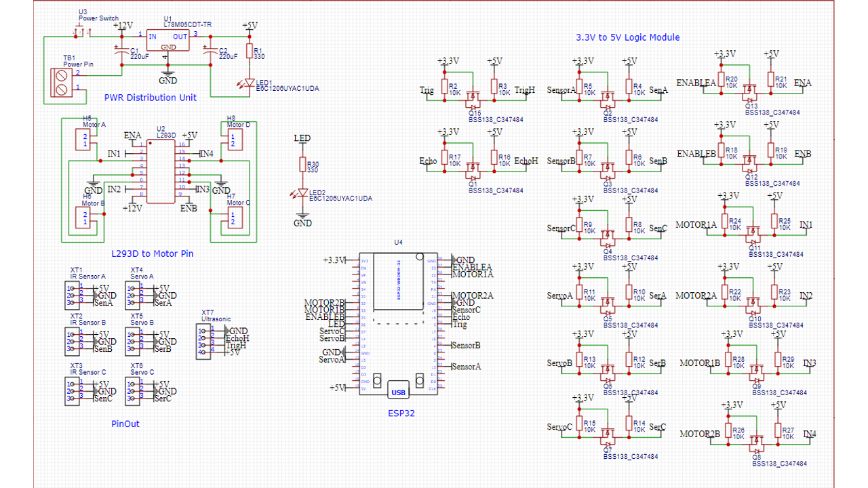This screenshot has height=488, width=868.
Task: Select XT5 Servo B connector
Action: [134, 343]
